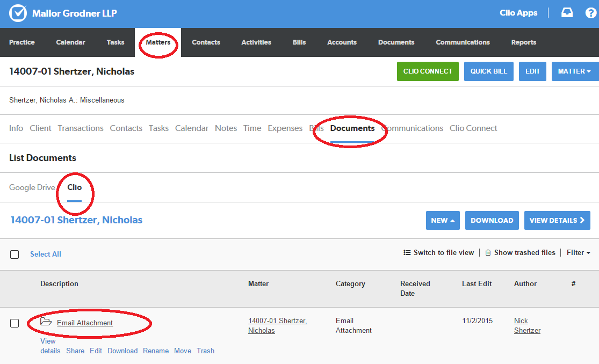Switch to the Clio Connect sub-tab
The image size is (599, 364).
point(473,128)
